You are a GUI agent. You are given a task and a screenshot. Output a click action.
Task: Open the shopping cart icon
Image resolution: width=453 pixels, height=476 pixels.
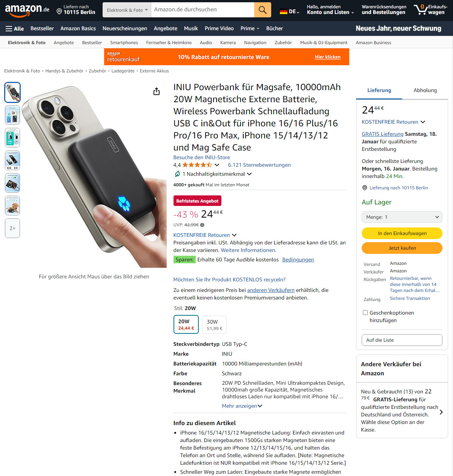pyautogui.click(x=421, y=9)
